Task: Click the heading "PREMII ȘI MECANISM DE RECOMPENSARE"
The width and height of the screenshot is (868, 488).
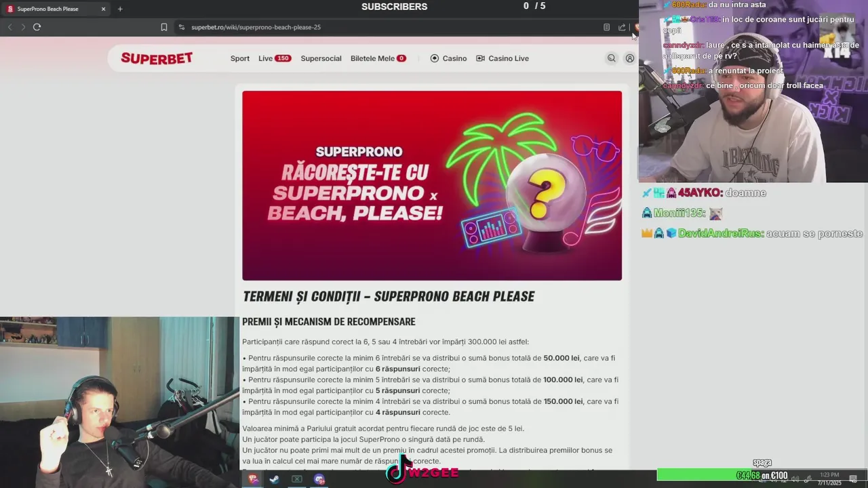Action: tap(329, 322)
